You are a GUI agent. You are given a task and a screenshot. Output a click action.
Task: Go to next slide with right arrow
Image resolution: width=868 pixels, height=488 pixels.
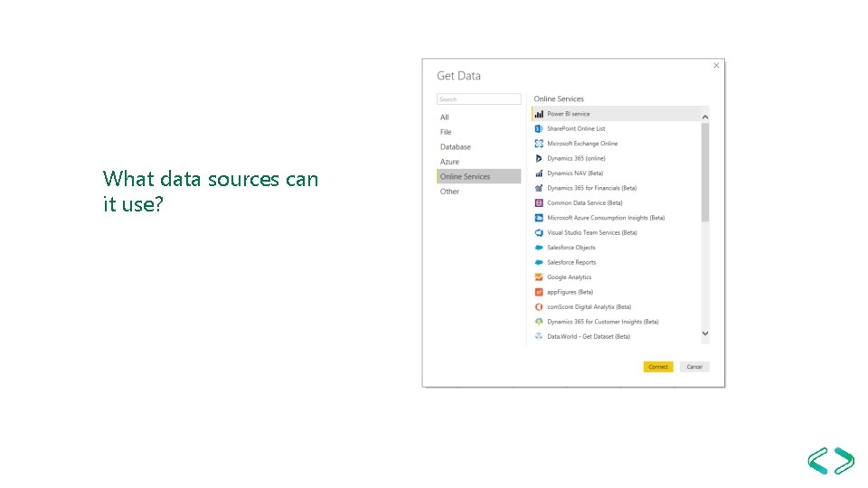click(844, 461)
